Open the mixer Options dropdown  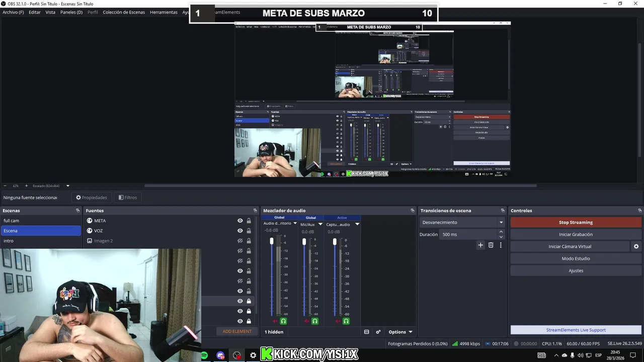pos(400,332)
